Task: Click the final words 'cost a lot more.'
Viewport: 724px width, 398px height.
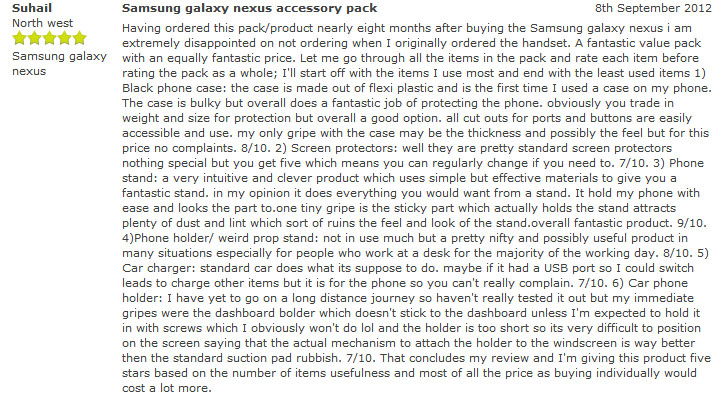Action: point(167,388)
